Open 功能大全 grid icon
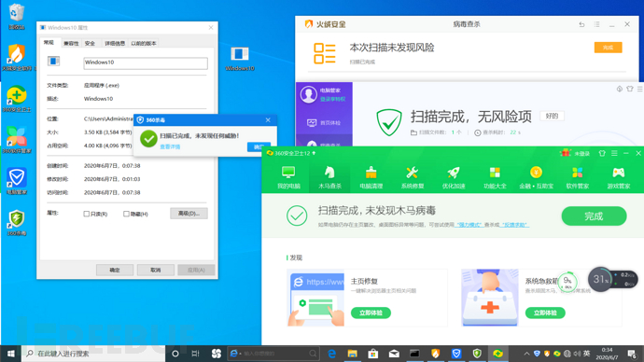 point(495,177)
